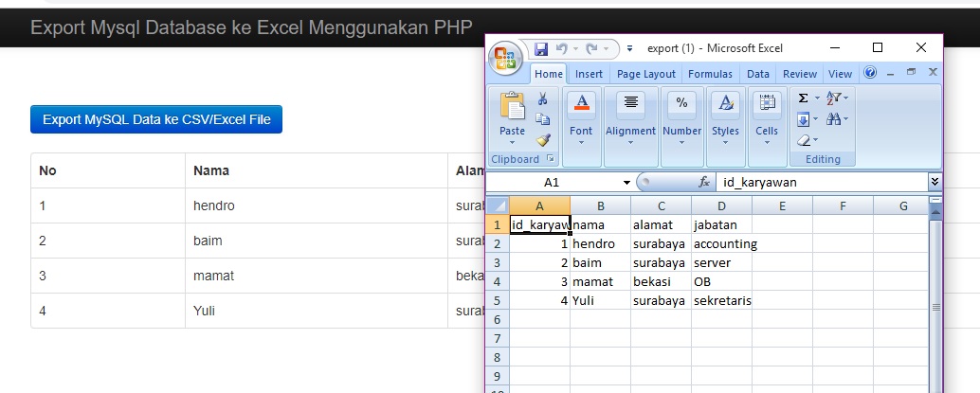Viewport: 980px width, 393px height.
Task: Select column D header
Action: 722,205
